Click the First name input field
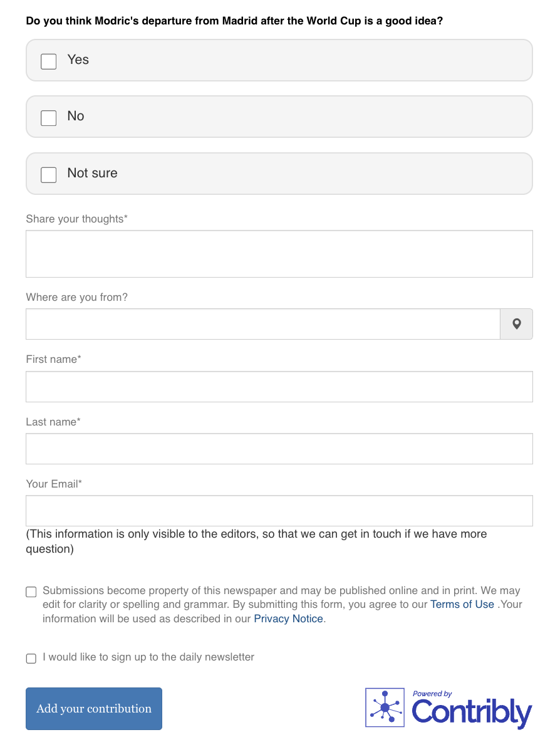560x752 pixels. tap(279, 387)
